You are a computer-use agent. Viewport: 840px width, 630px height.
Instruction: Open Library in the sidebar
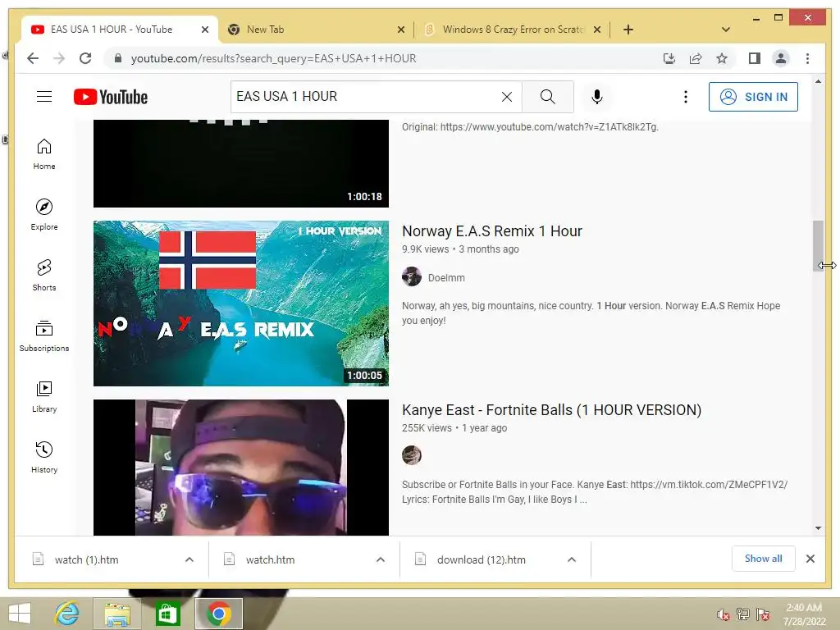[44, 396]
